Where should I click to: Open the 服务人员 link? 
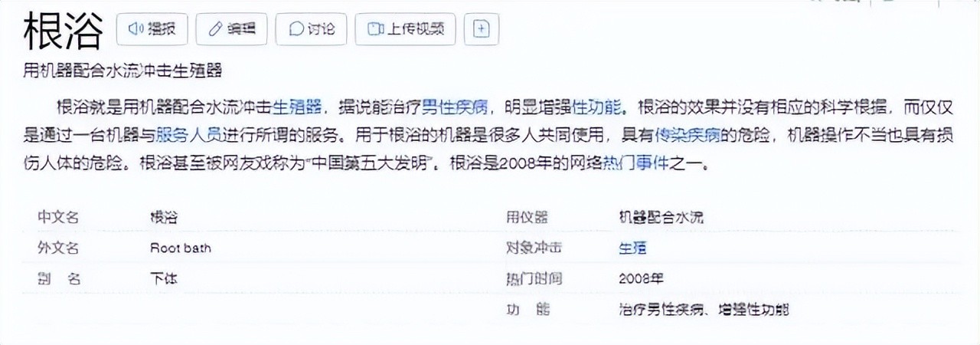pos(188,135)
